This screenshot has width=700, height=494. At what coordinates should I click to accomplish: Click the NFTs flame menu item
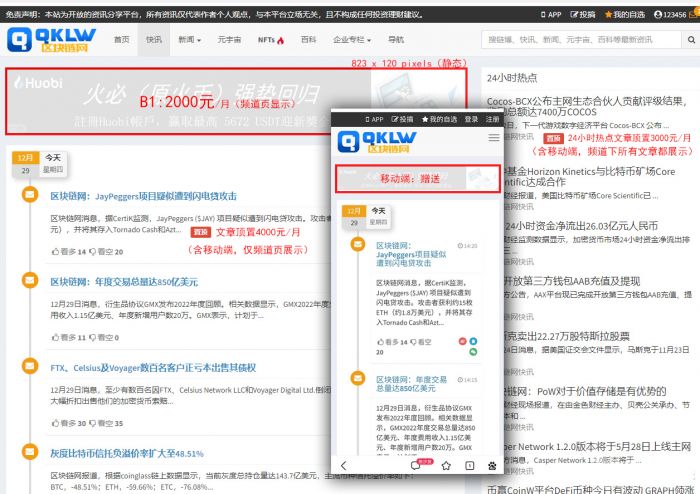coord(271,40)
